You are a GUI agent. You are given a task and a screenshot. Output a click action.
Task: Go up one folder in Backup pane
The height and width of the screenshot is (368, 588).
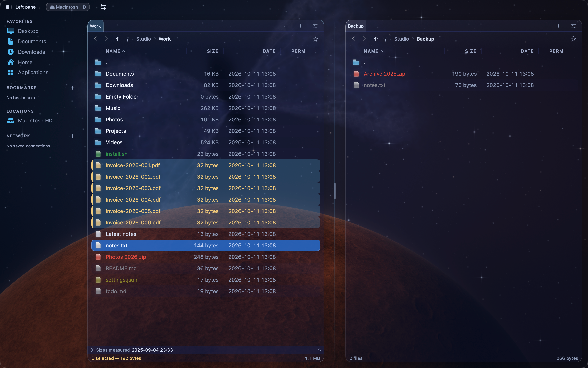click(376, 39)
